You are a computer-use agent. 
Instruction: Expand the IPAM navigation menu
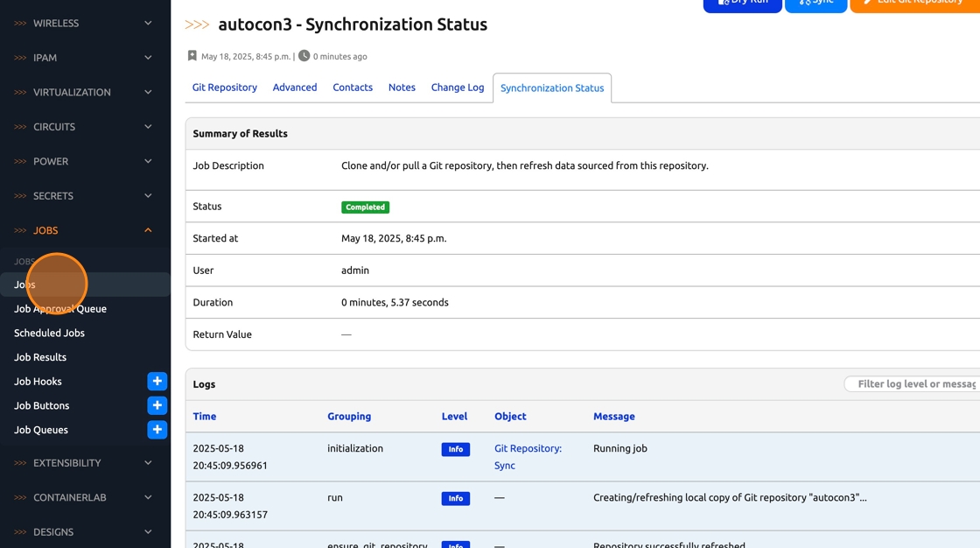point(85,58)
